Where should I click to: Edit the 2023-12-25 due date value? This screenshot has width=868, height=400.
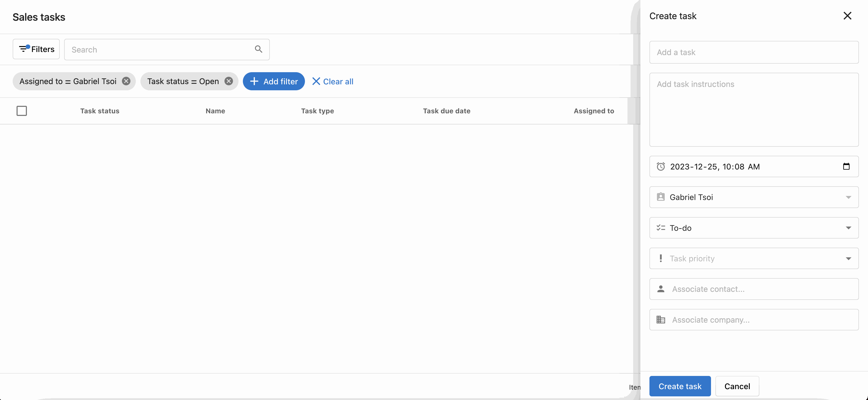pyautogui.click(x=715, y=166)
